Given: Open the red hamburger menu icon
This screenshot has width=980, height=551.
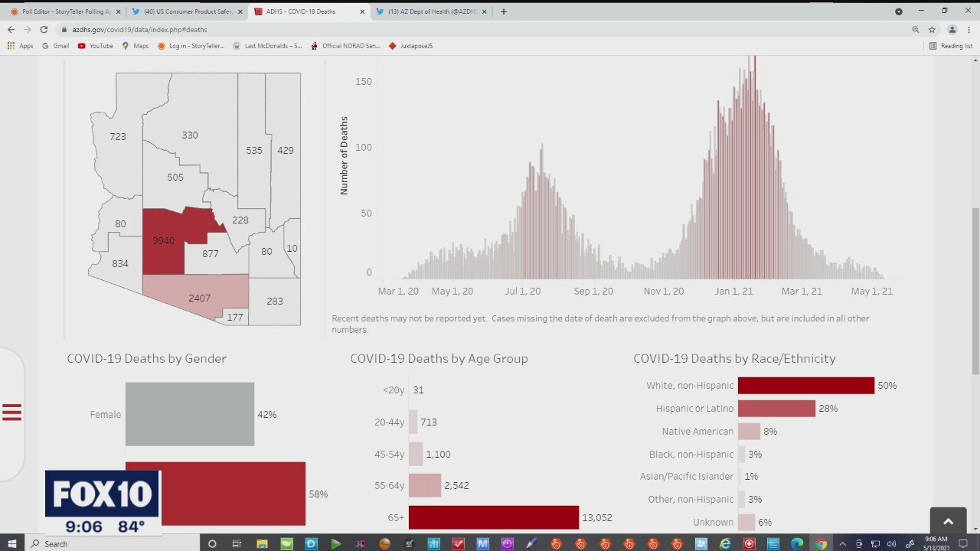Looking at the screenshot, I should click(11, 412).
